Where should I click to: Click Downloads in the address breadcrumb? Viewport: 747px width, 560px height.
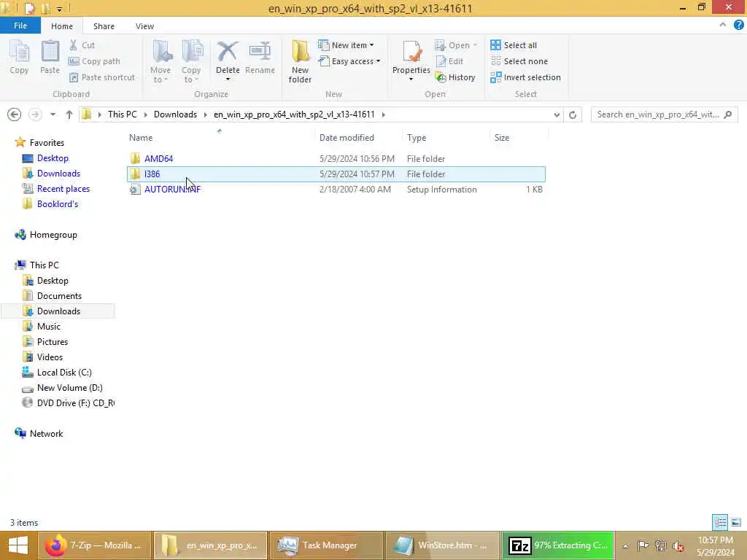pyautogui.click(x=175, y=114)
